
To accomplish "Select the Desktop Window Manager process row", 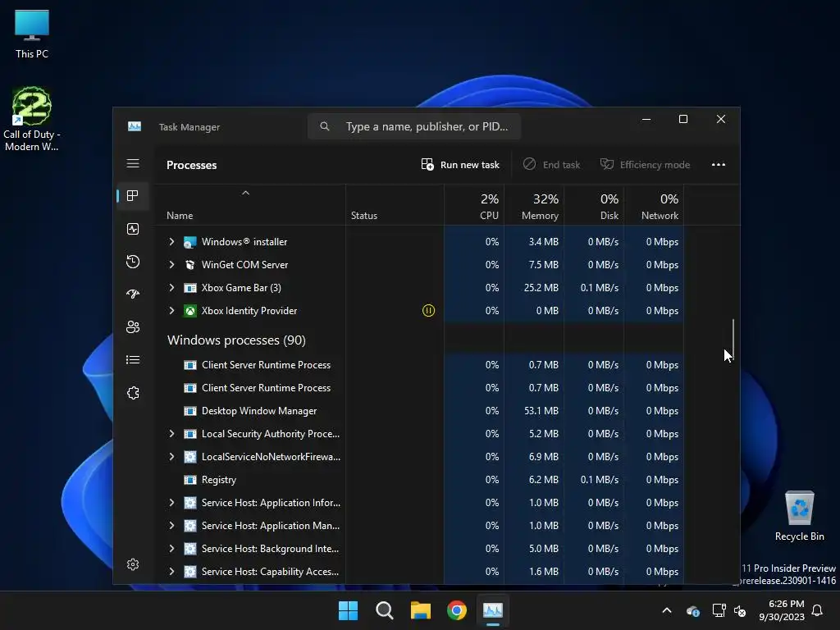I will coord(419,411).
